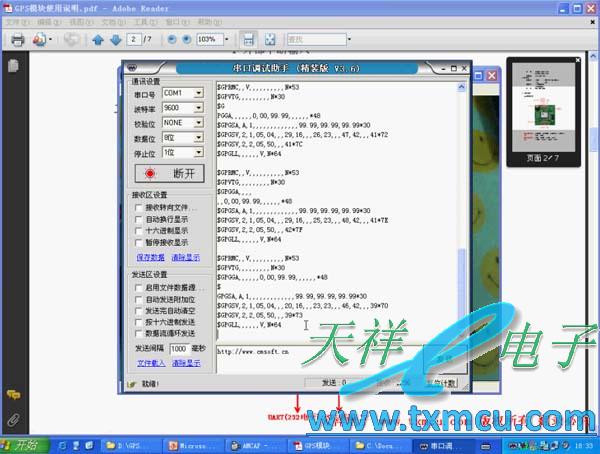Close the page thumbnail overlay panel
The height and width of the screenshot is (454, 600).
click(577, 60)
